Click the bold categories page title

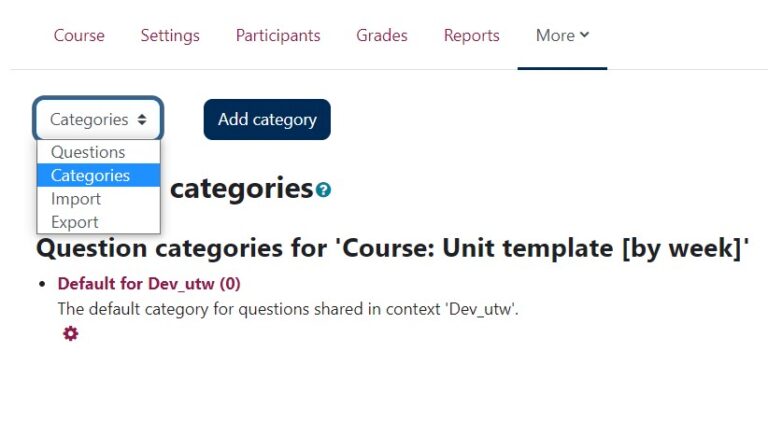click(241, 187)
